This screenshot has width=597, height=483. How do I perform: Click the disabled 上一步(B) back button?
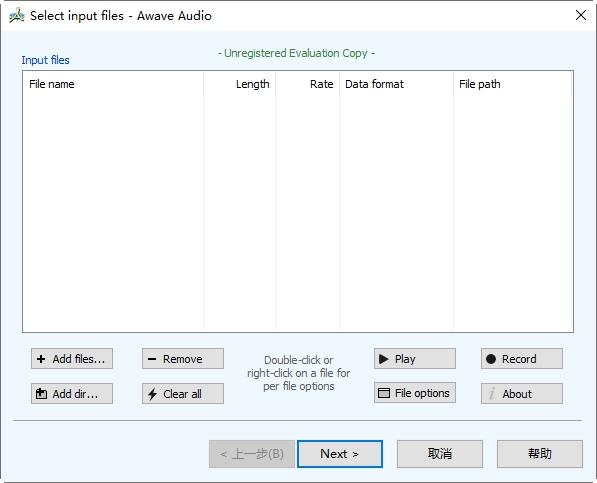tap(252, 454)
